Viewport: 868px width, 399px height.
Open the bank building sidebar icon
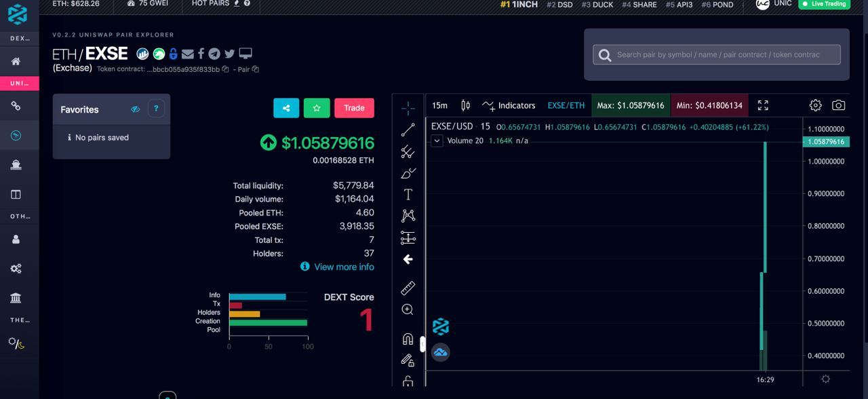point(16,298)
